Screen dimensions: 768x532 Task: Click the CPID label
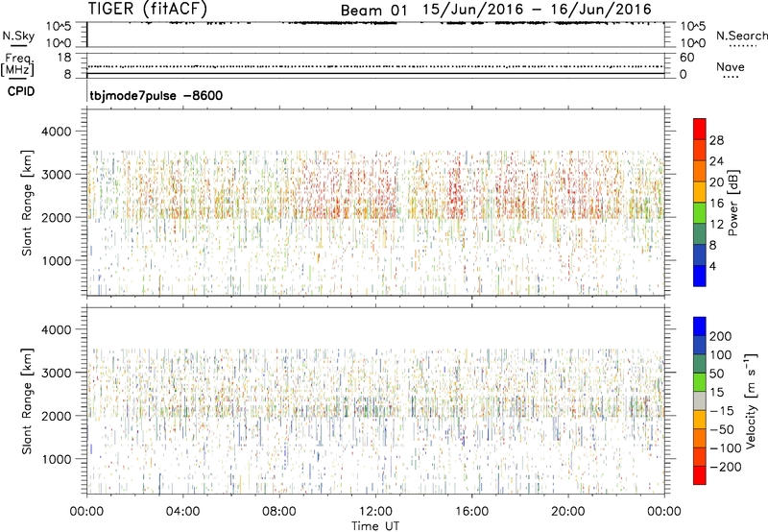[x=21, y=91]
